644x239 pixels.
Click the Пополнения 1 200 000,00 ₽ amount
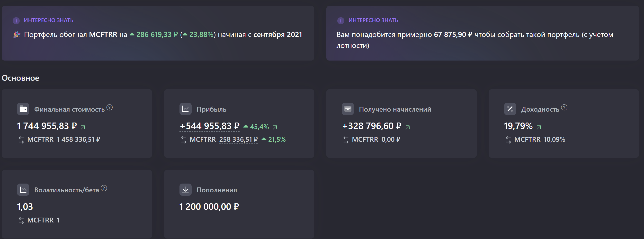coord(209,207)
